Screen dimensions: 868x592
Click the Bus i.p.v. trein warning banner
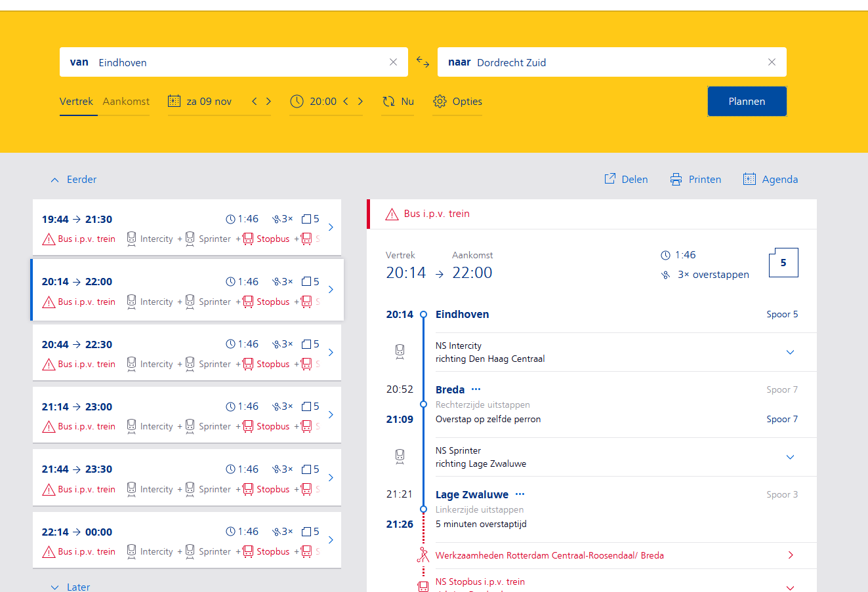592,214
